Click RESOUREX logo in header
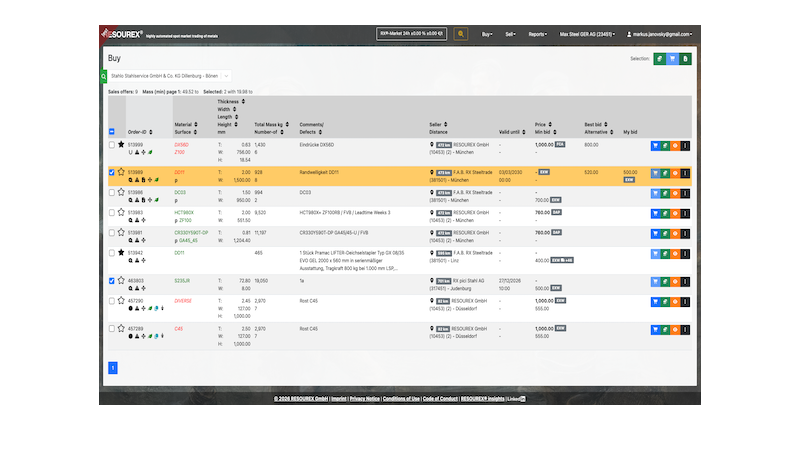800x464 pixels. (x=122, y=34)
